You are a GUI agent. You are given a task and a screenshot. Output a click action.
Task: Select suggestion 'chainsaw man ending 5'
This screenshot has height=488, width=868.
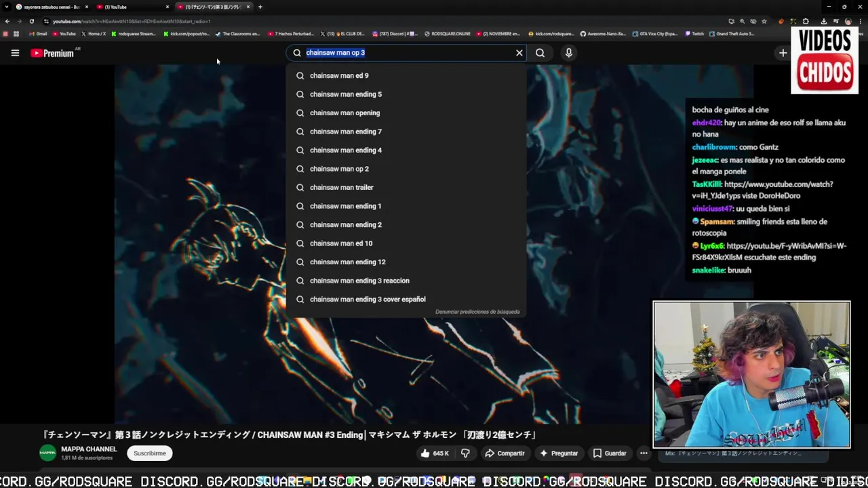pyautogui.click(x=406, y=94)
